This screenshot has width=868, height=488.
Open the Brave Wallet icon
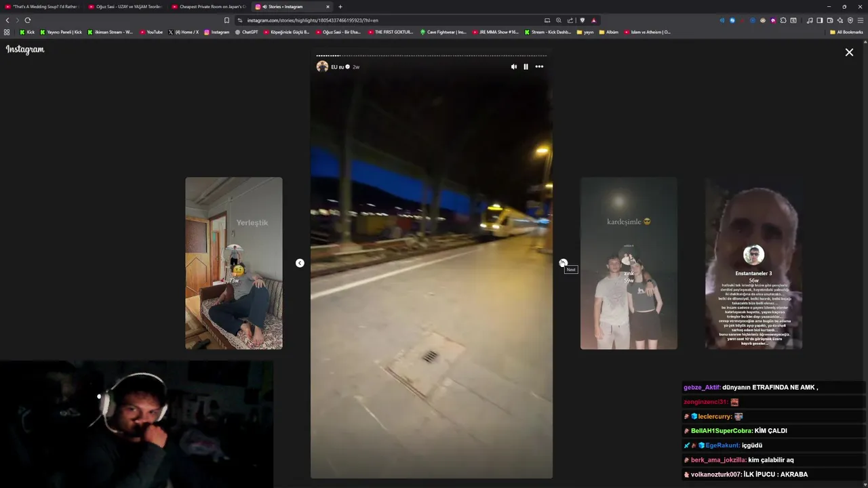830,20
